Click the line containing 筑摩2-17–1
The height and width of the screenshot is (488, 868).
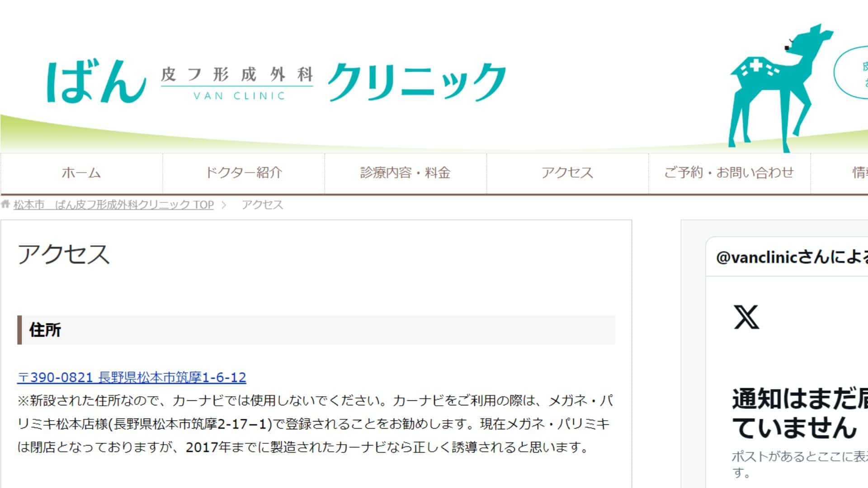[x=314, y=424]
